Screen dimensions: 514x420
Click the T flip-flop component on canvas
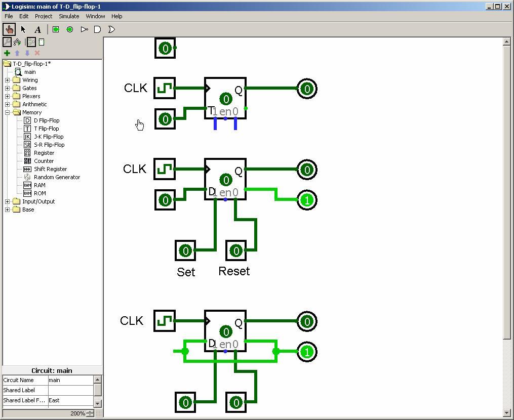(225, 98)
